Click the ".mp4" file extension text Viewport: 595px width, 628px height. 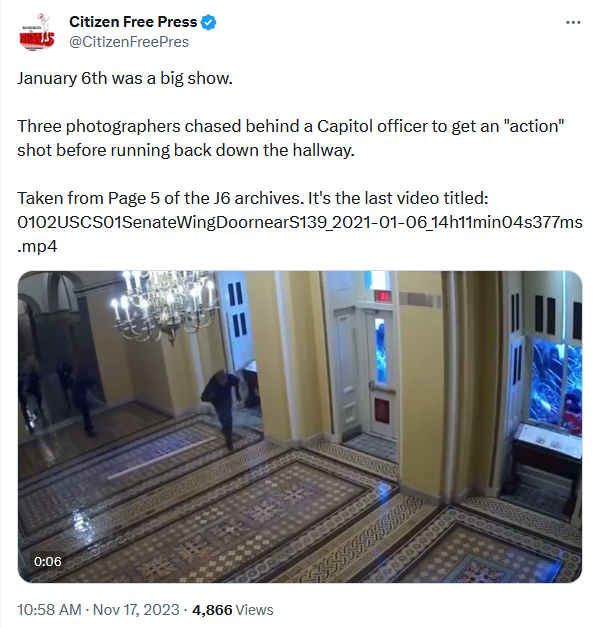pyautogui.click(x=37, y=246)
